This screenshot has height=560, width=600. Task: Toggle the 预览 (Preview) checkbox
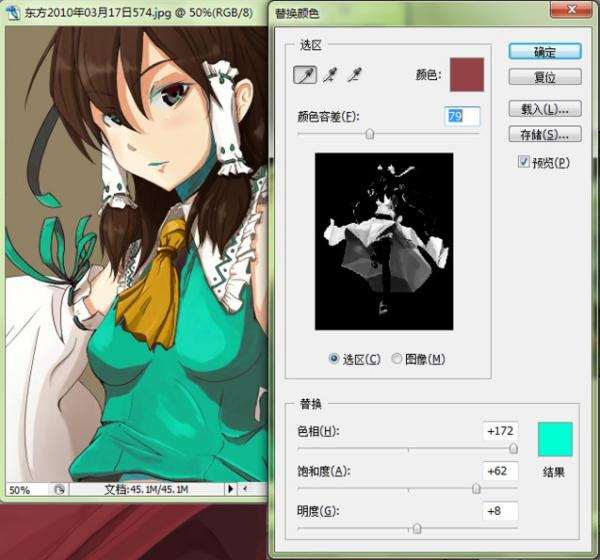click(x=524, y=162)
